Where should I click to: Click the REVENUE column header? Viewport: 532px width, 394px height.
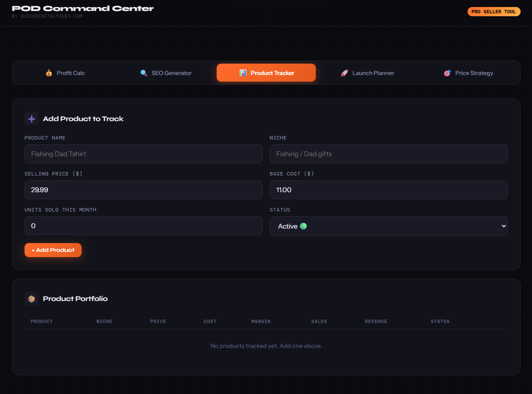[376, 322]
